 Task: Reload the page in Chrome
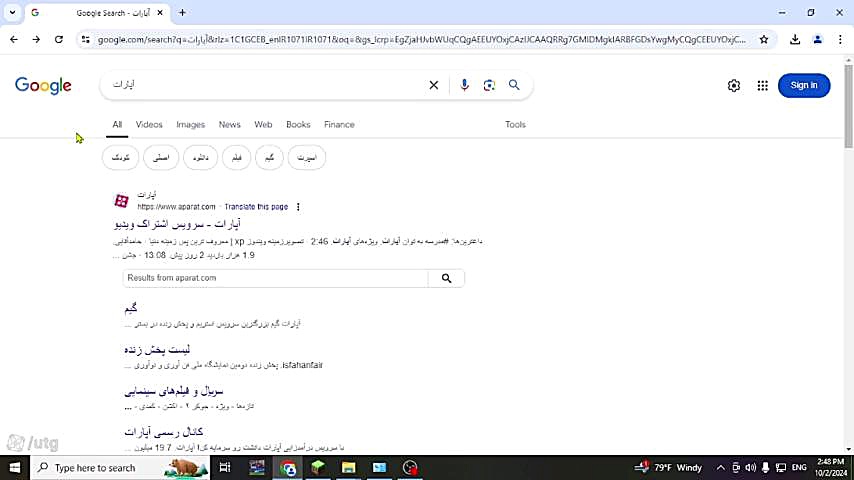pos(59,40)
